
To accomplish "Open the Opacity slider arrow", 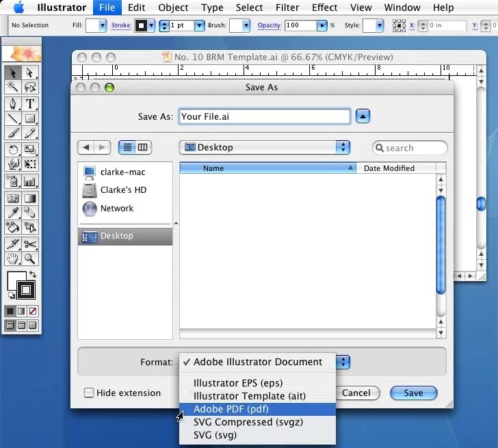I will [x=322, y=25].
